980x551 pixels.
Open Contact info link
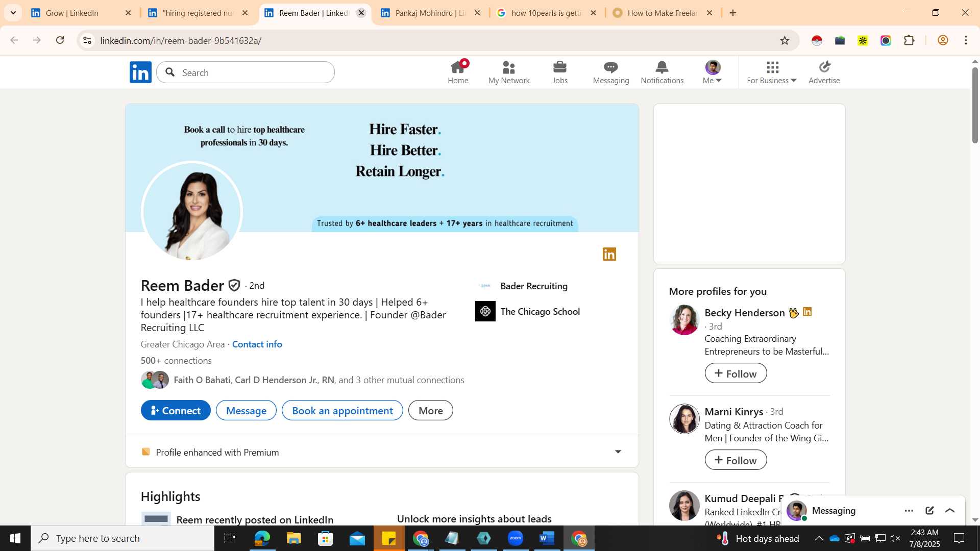pyautogui.click(x=257, y=344)
